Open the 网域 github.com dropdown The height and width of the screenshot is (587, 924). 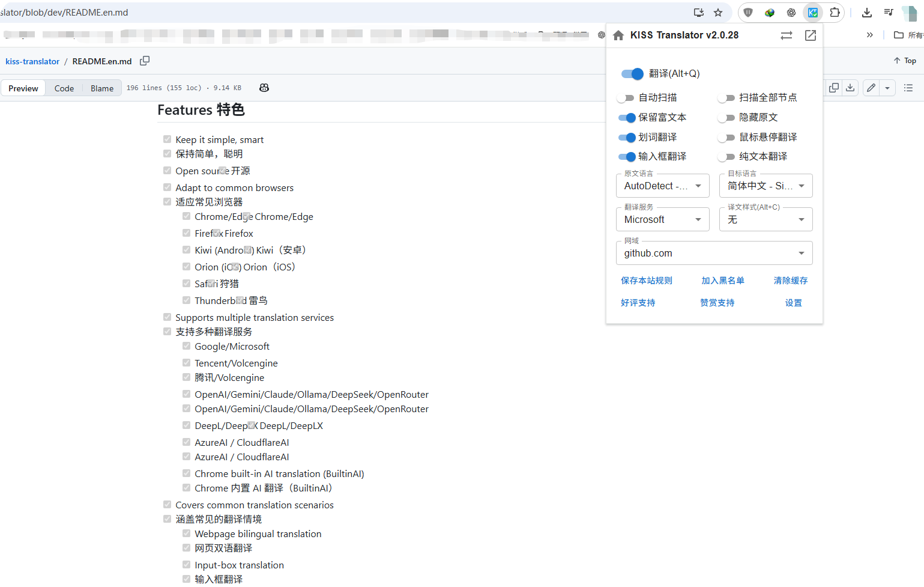point(714,253)
